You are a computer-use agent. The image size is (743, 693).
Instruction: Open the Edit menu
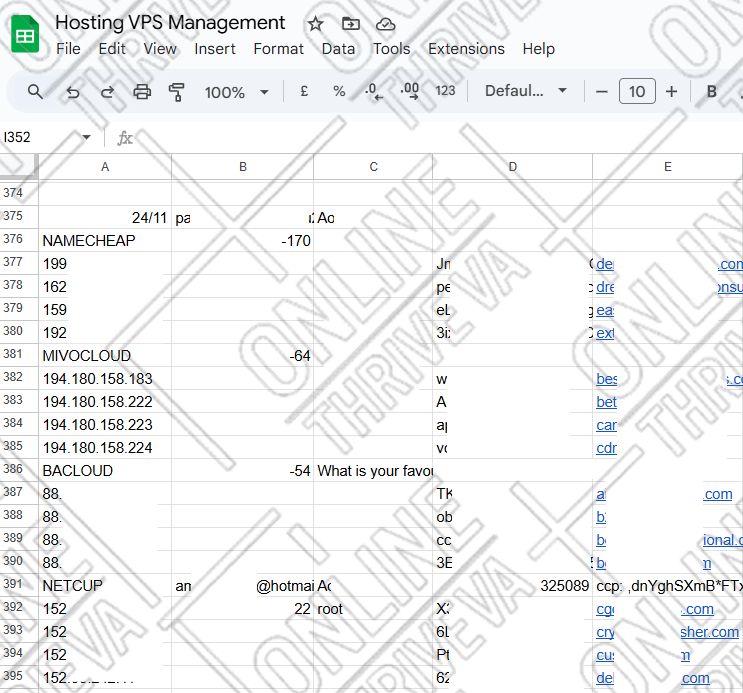112,49
